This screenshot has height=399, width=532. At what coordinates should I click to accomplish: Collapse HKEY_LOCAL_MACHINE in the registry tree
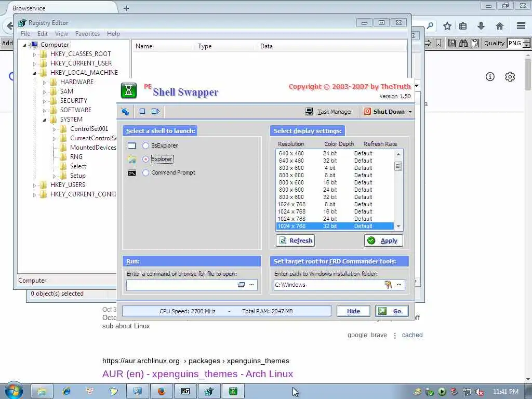34,73
